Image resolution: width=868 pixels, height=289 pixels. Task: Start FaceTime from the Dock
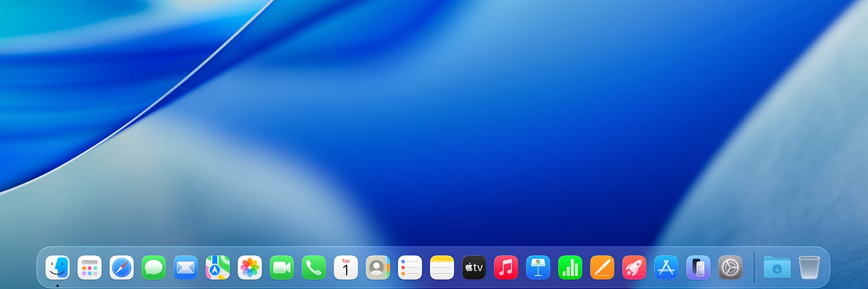tap(282, 268)
